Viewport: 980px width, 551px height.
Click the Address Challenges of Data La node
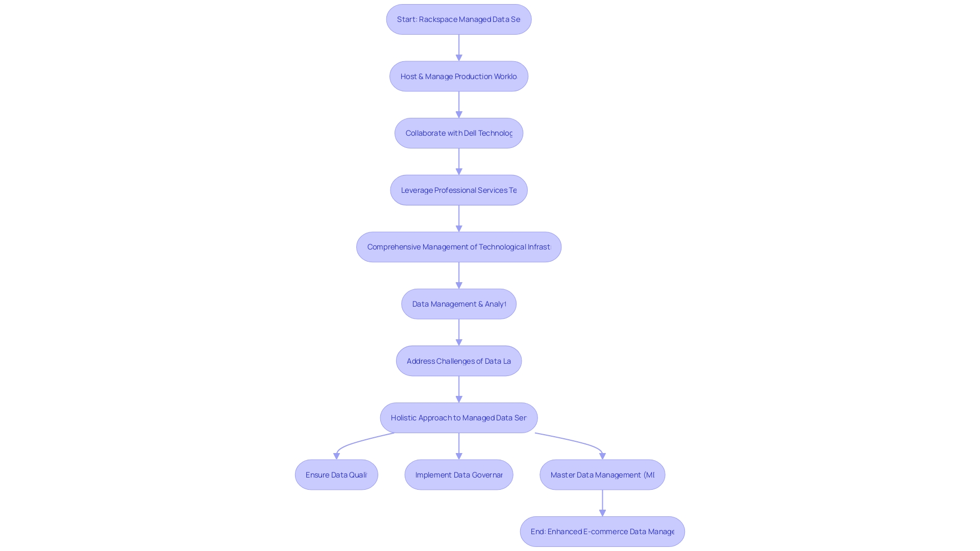click(x=458, y=360)
